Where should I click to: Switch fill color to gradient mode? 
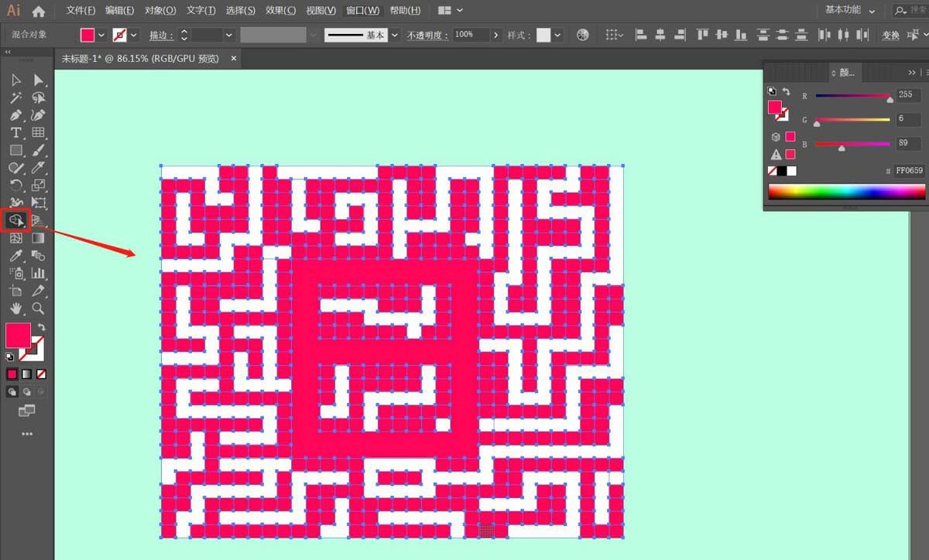pos(25,374)
